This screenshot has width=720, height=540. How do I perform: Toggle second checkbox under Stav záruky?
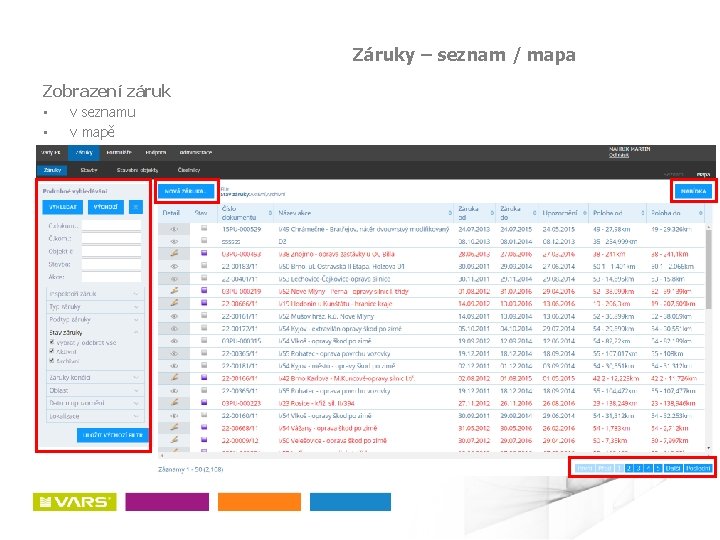[52, 351]
